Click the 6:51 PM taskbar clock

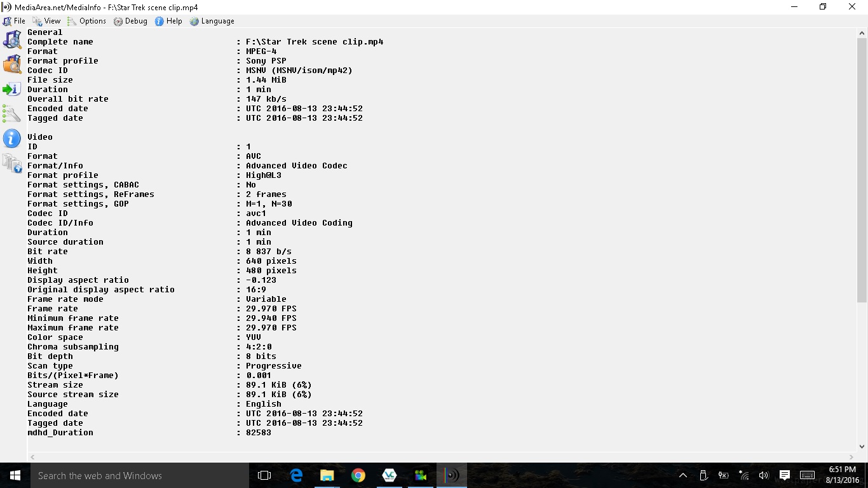[843, 470]
